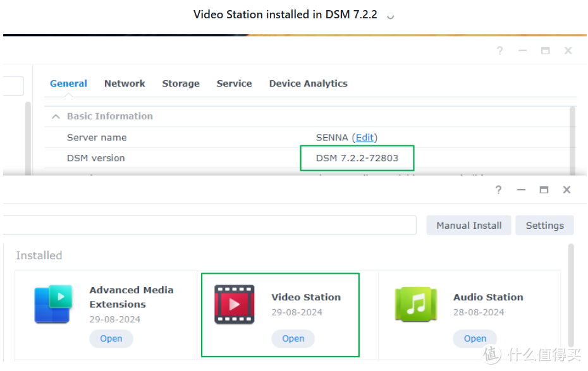Image resolution: width=588 pixels, height=371 pixels.
Task: Click the loading spinner next to the title
Action: click(x=390, y=15)
